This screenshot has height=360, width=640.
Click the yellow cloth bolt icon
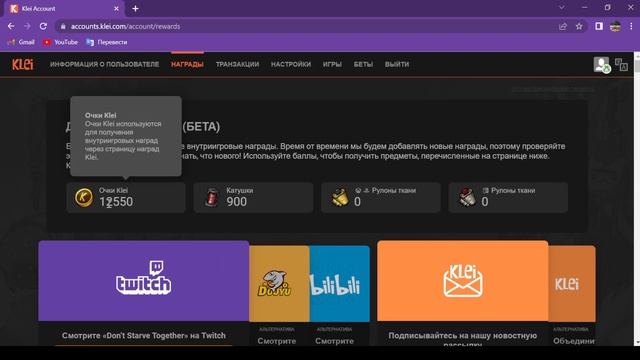click(340, 198)
